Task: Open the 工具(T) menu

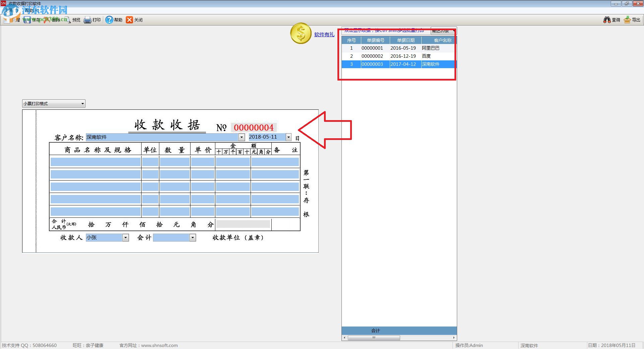Action: [x=11, y=10]
